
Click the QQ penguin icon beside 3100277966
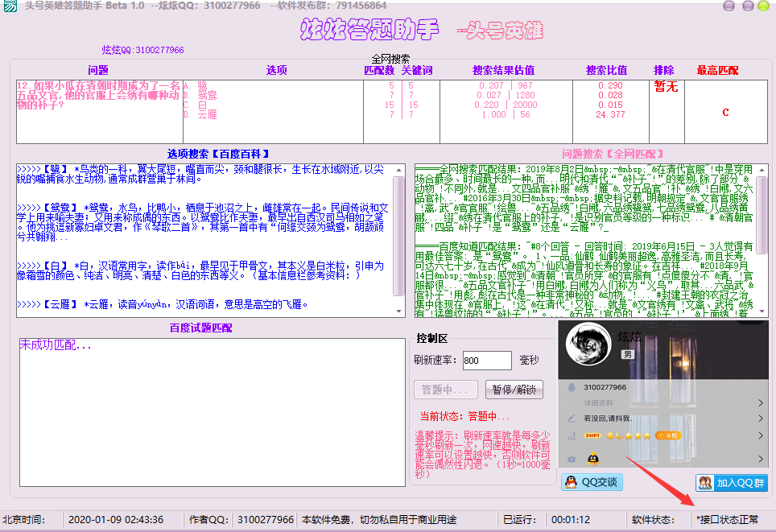(x=572, y=387)
